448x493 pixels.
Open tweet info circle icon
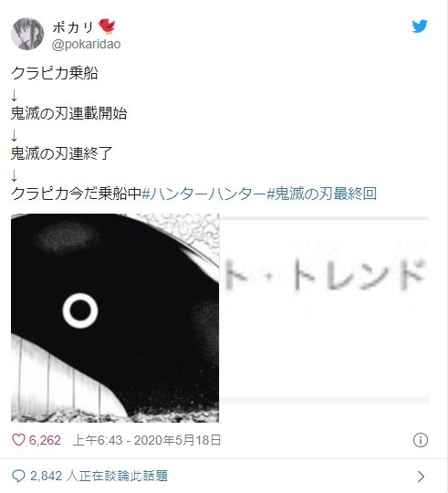click(x=421, y=440)
